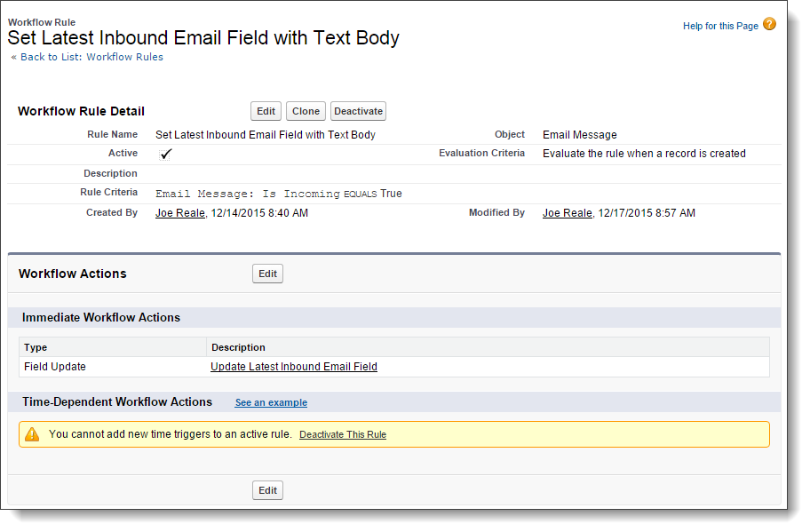Click the Evaluation Criteria value text
The height and width of the screenshot is (532, 810).
644,154
